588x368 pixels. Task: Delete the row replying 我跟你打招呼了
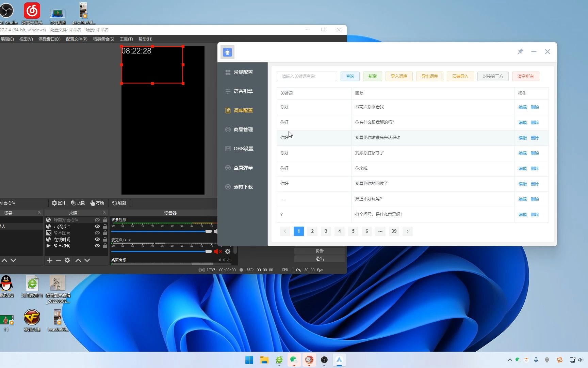click(535, 153)
